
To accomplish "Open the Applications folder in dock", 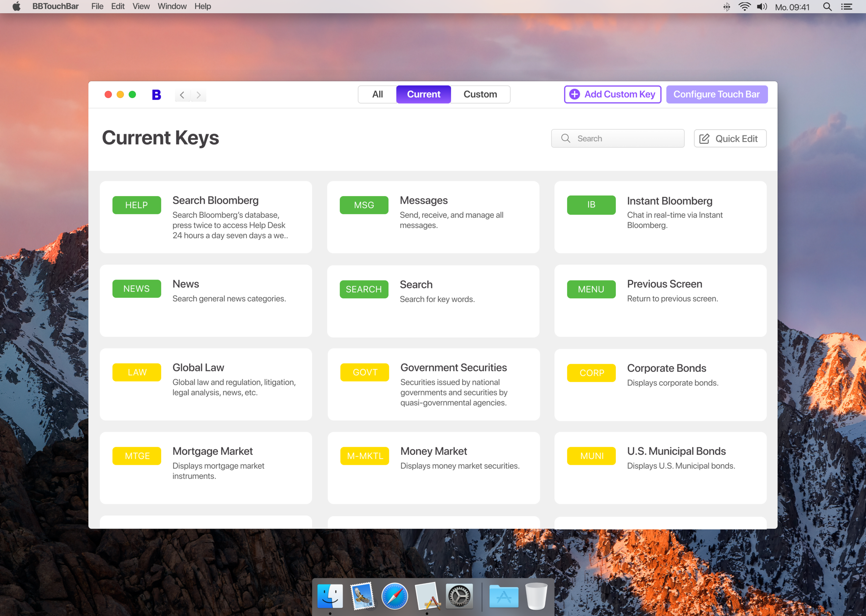I will click(x=504, y=596).
